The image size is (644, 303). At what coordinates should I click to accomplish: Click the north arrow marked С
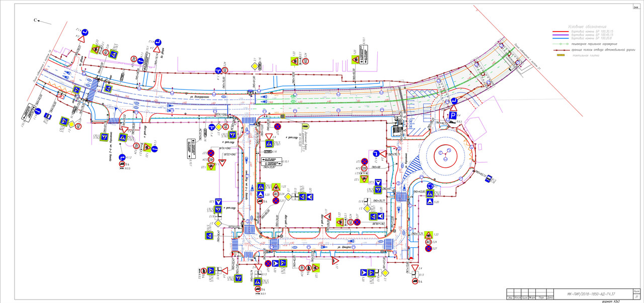click(x=43, y=21)
